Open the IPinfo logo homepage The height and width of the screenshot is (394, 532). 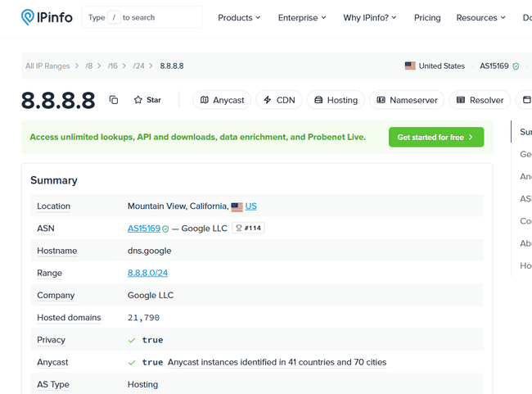[47, 17]
